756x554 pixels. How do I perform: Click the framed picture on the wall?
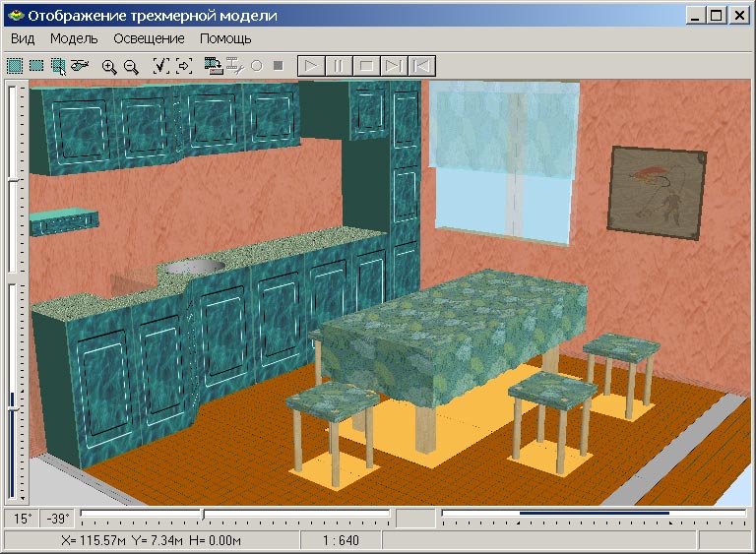pyautogui.click(x=657, y=193)
